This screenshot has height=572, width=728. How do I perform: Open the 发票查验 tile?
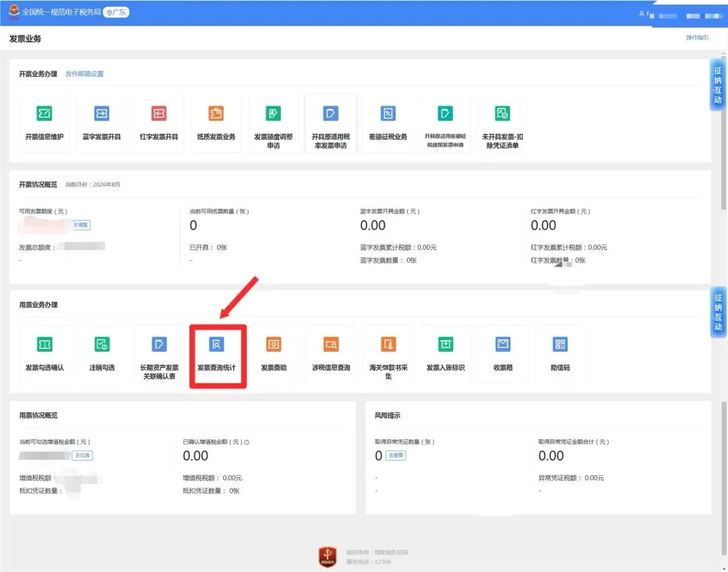(x=274, y=354)
